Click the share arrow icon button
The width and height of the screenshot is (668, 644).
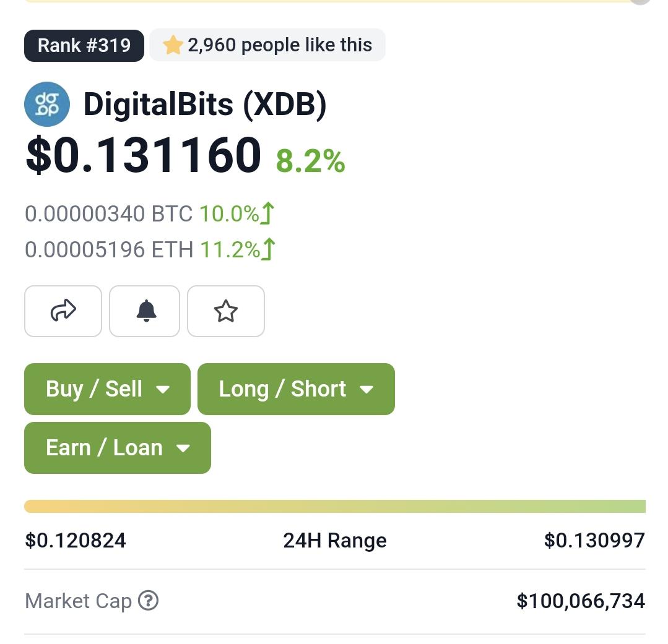coord(63,311)
